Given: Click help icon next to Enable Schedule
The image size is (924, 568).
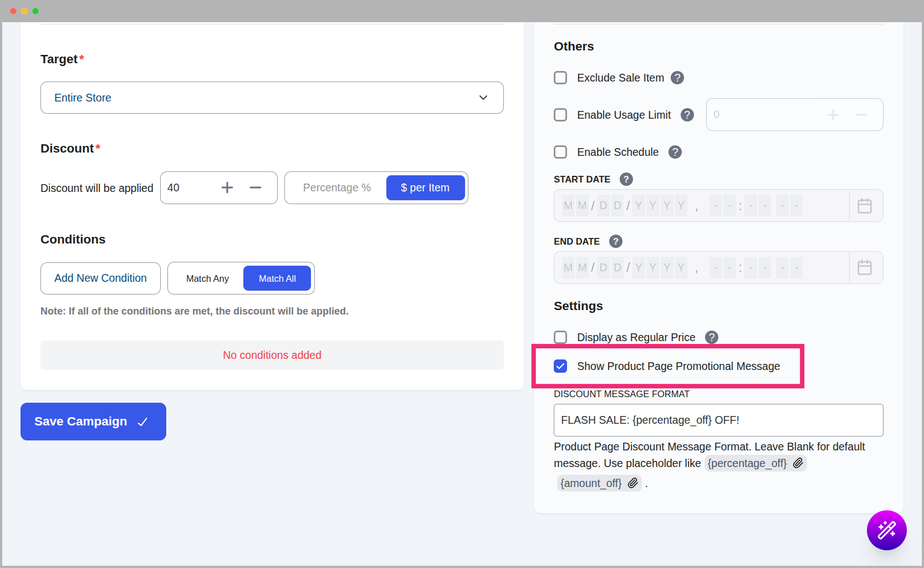Looking at the screenshot, I should coord(675,152).
